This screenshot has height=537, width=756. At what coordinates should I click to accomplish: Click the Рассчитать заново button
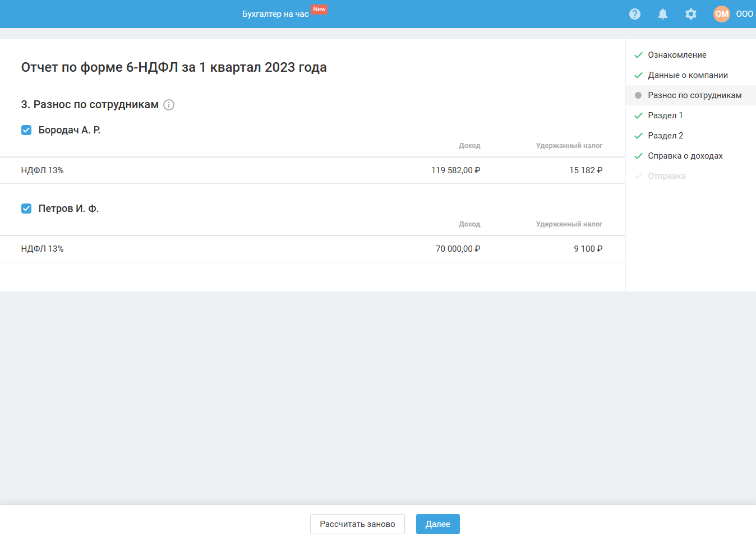click(x=357, y=524)
